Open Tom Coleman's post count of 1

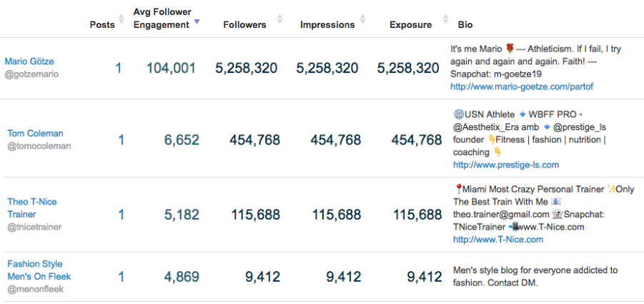[122, 140]
